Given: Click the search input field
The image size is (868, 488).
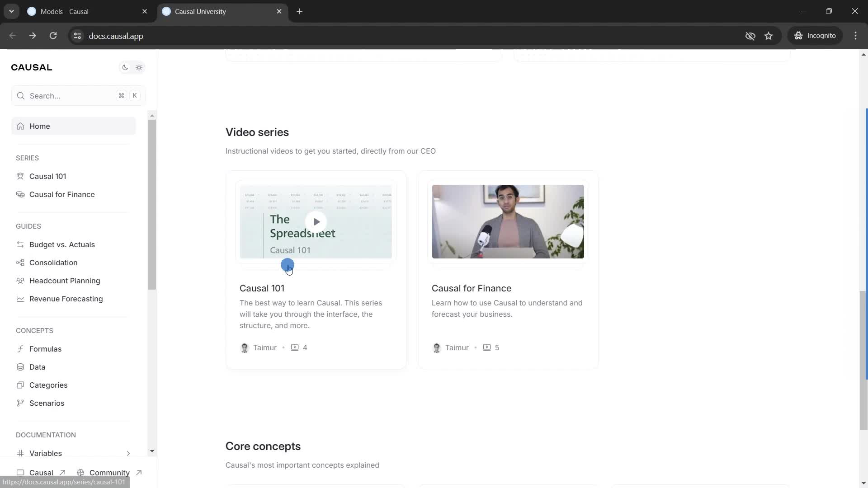Looking at the screenshot, I should 77,96.
